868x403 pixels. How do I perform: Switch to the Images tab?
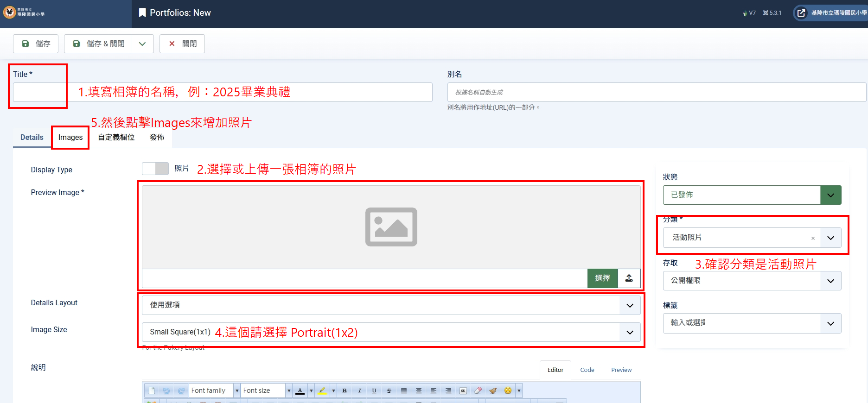[x=70, y=138]
